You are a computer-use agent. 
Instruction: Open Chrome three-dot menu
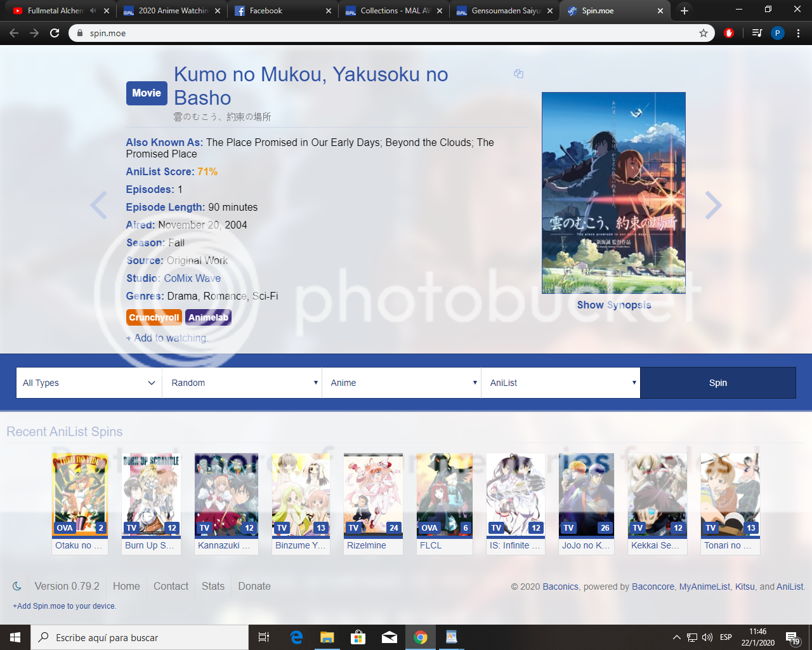click(798, 33)
